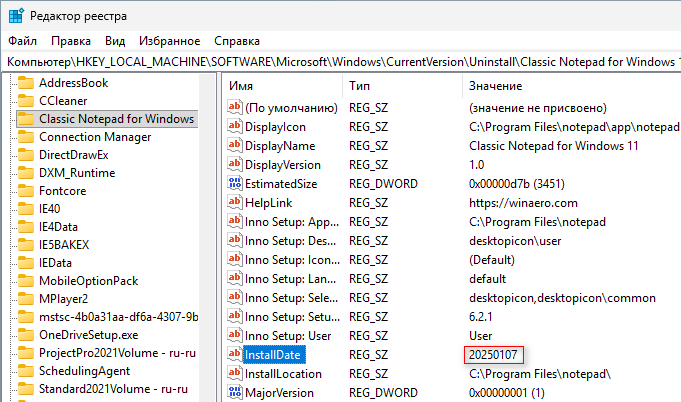Select the AddressBook folder icon
The width and height of the screenshot is (681, 402).
click(x=26, y=82)
